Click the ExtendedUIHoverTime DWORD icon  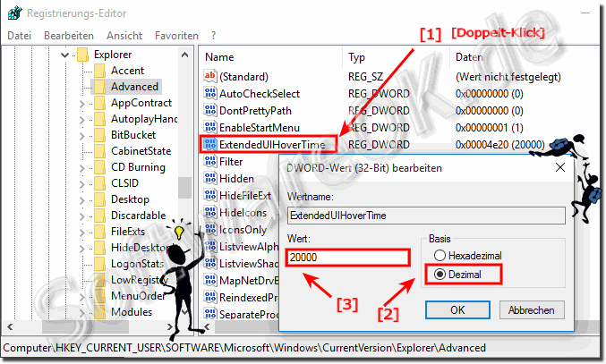pyautogui.click(x=209, y=144)
